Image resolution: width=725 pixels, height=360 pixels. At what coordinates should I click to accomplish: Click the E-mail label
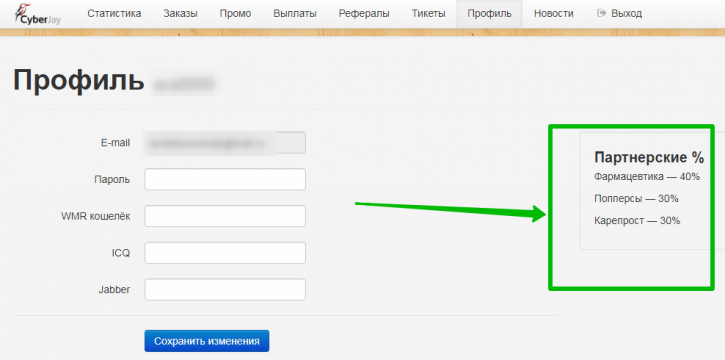pyautogui.click(x=115, y=143)
